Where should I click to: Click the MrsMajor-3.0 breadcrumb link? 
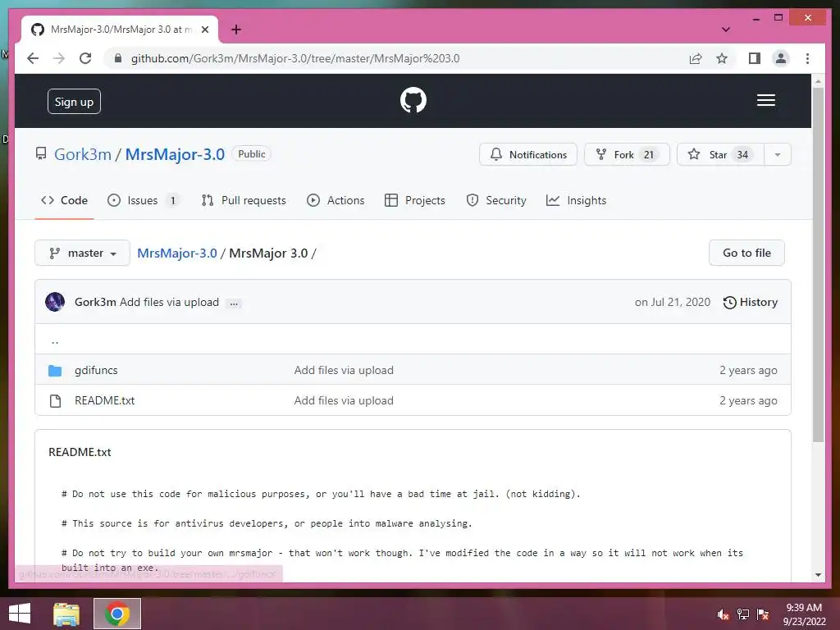click(177, 253)
